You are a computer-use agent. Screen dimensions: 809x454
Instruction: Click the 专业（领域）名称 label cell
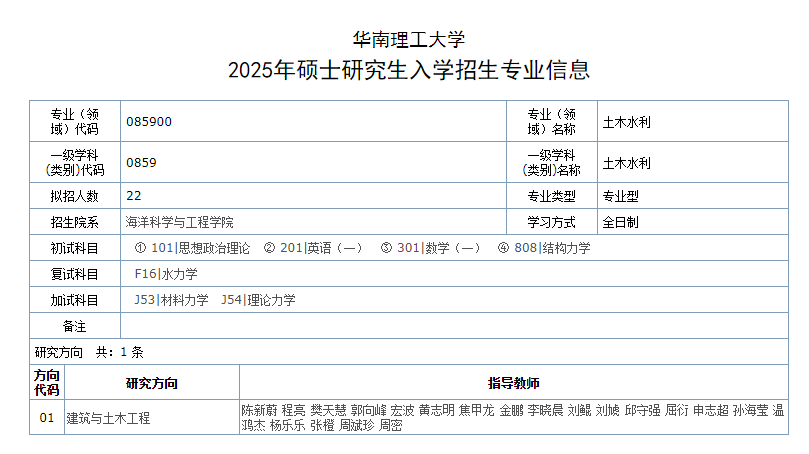[x=552, y=121]
